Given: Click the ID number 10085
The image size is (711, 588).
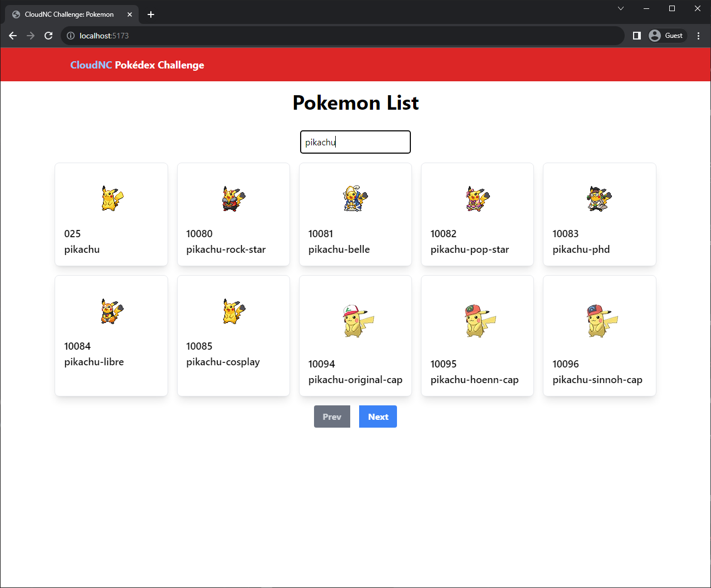Looking at the screenshot, I should (199, 346).
